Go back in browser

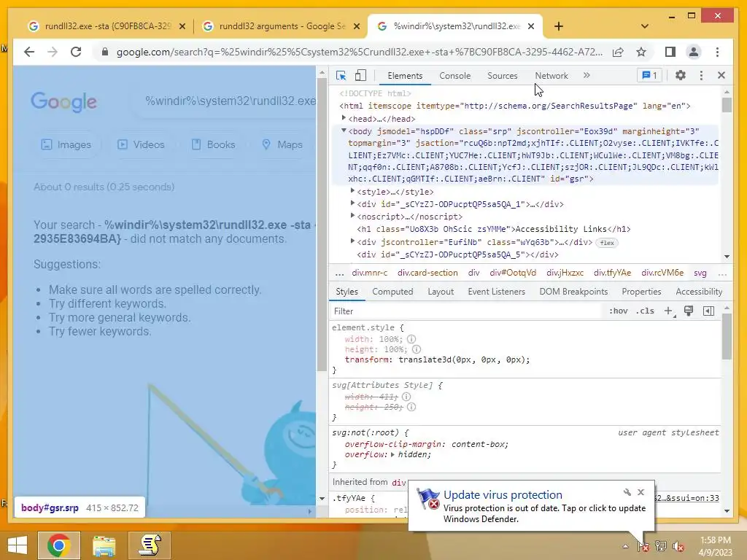(x=29, y=52)
